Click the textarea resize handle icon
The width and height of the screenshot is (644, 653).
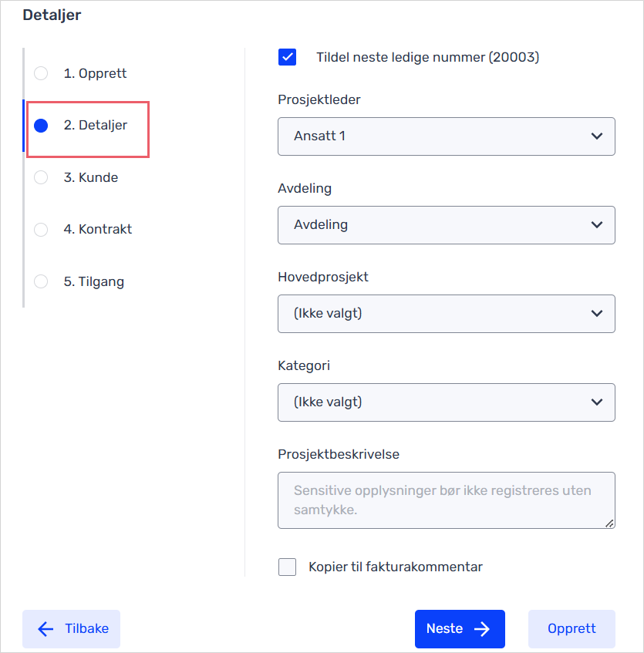coord(609,523)
